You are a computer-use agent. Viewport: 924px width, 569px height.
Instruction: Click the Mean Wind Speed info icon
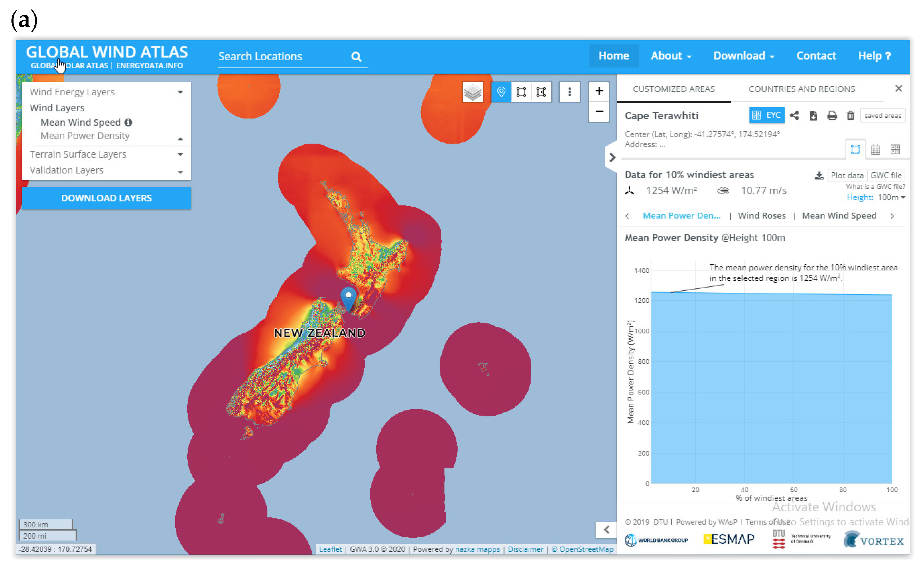click(x=128, y=122)
